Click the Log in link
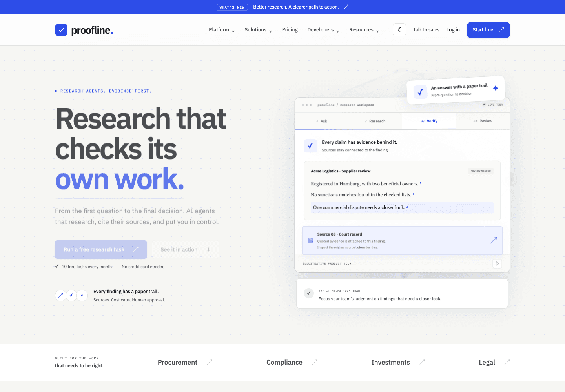 click(x=453, y=30)
